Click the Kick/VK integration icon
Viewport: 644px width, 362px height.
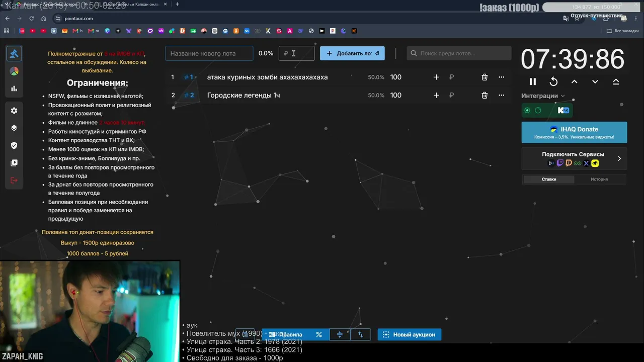pyautogui.click(x=563, y=110)
